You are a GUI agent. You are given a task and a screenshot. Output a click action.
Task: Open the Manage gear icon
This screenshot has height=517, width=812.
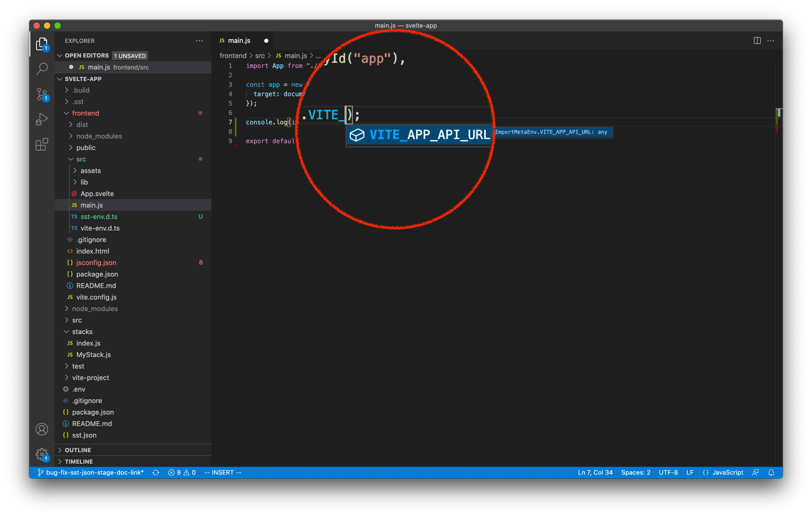coord(42,454)
